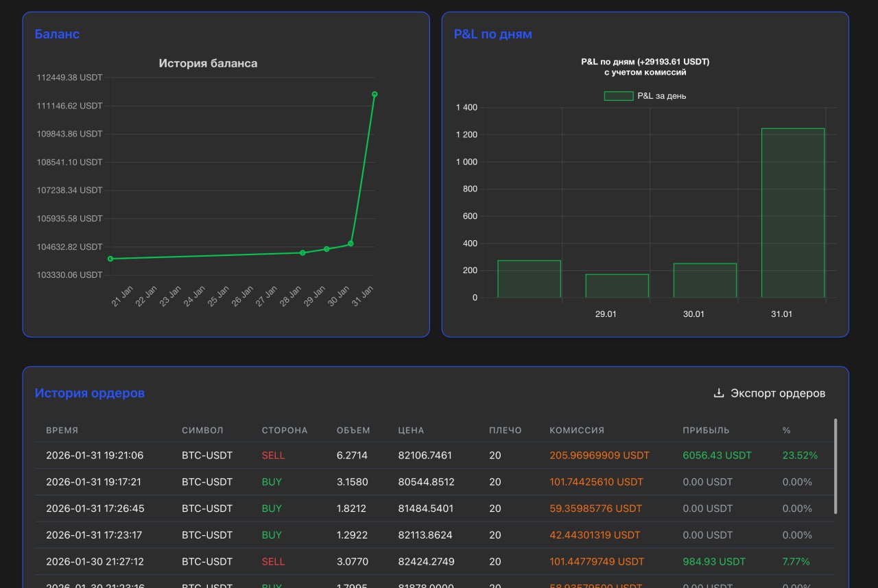
Task: Select the 19:21:06 SELL order row timestamp
Action: click(x=95, y=455)
